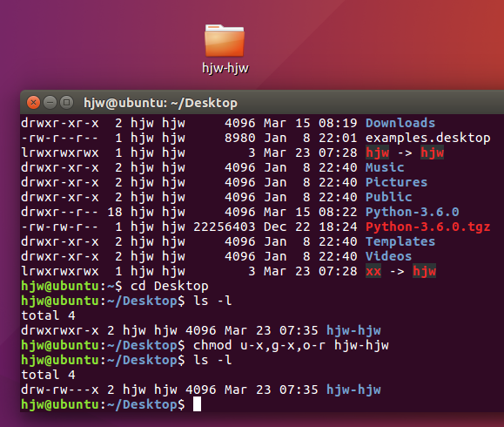This screenshot has height=427, width=504.
Task: Click the Python-3.6.0 directory name
Action: click(x=412, y=212)
